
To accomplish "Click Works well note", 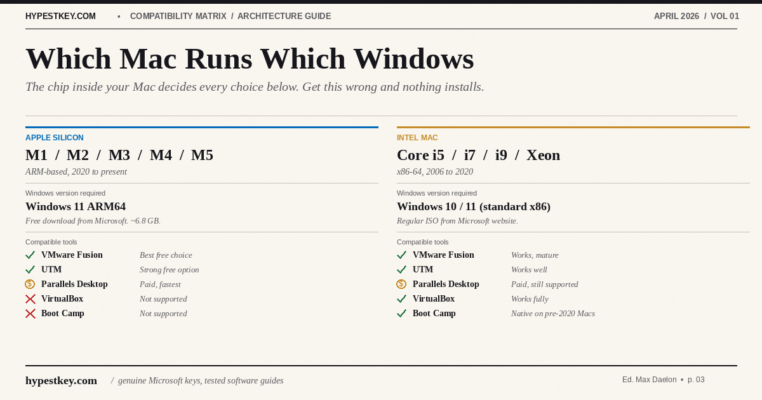I will tap(529, 270).
